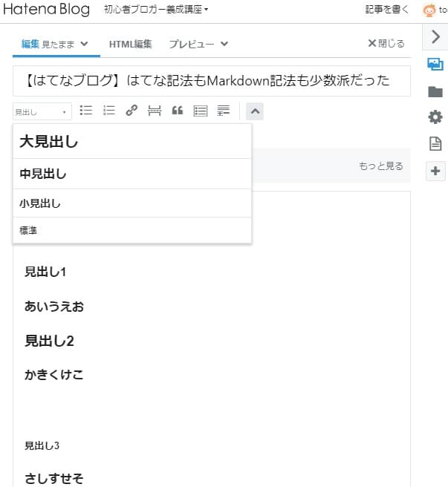Click the かきくけこ line in editor
Image resolution: width=448 pixels, height=487 pixels.
(x=54, y=375)
